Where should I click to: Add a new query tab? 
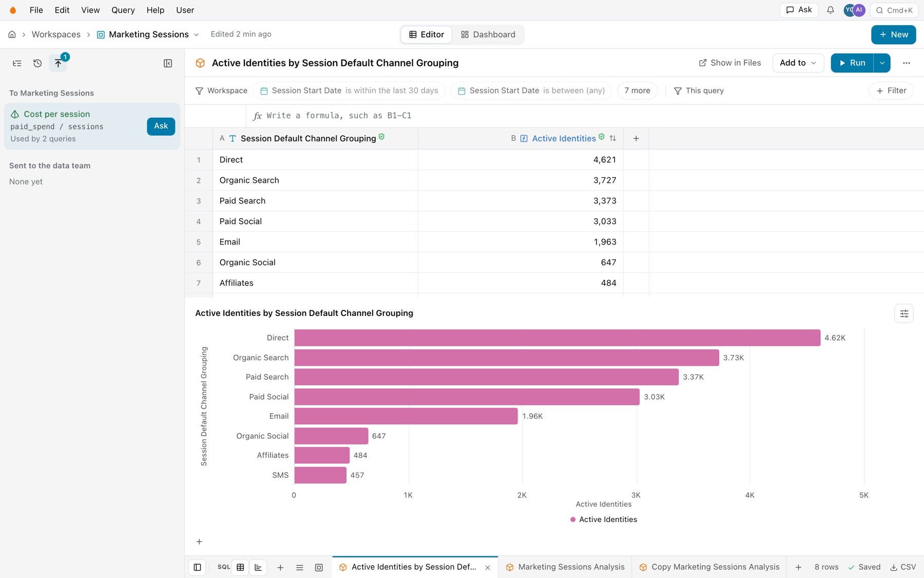click(x=798, y=567)
